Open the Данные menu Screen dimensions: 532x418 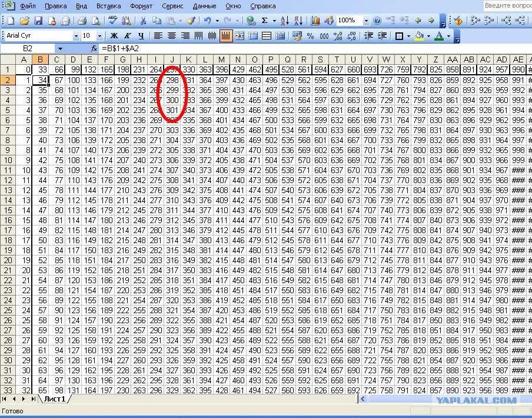(x=204, y=6)
